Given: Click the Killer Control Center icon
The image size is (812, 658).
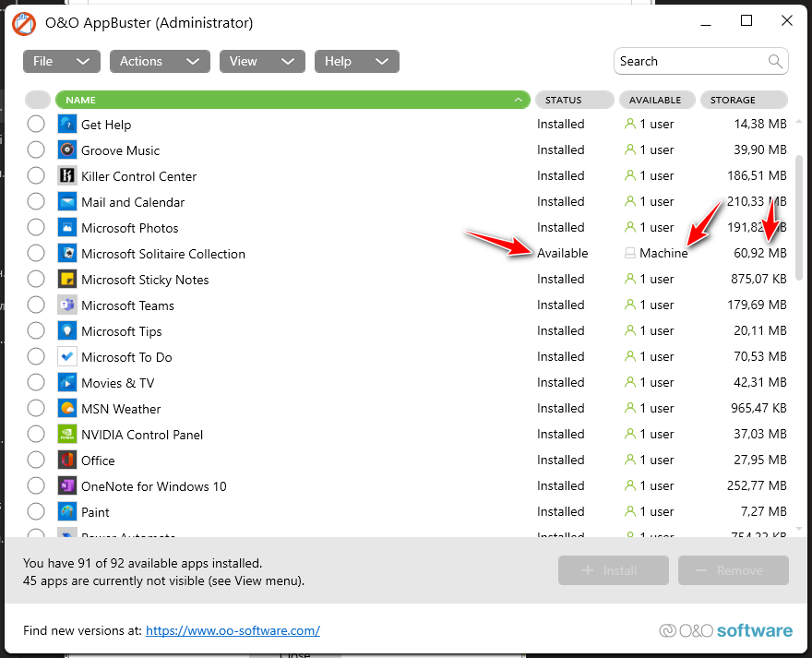Looking at the screenshot, I should (66, 176).
